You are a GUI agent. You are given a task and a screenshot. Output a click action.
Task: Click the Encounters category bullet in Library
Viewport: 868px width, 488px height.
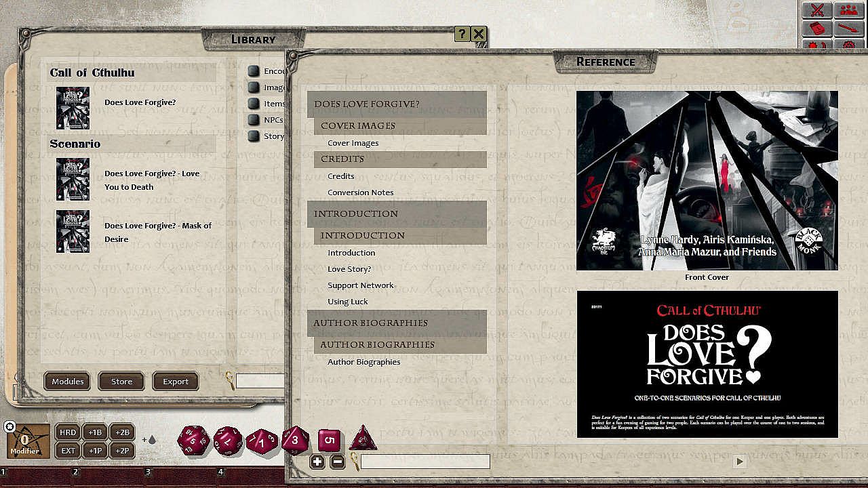pos(254,71)
